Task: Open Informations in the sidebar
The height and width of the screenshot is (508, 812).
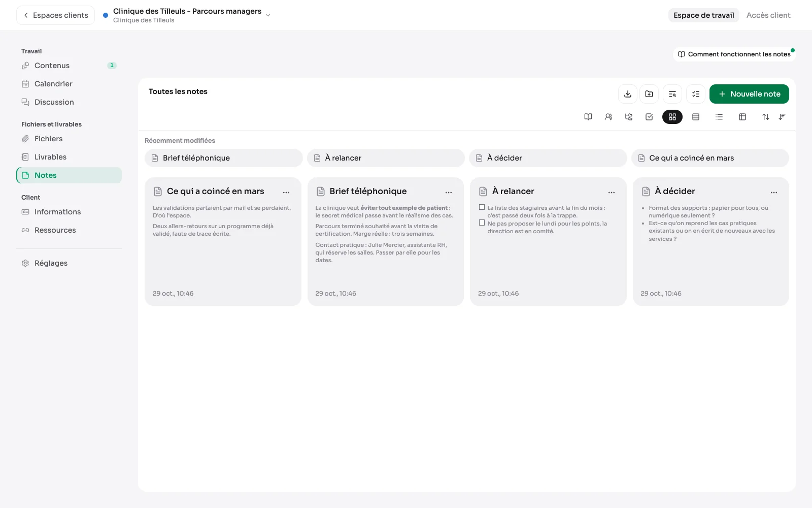Action: (x=69, y=212)
